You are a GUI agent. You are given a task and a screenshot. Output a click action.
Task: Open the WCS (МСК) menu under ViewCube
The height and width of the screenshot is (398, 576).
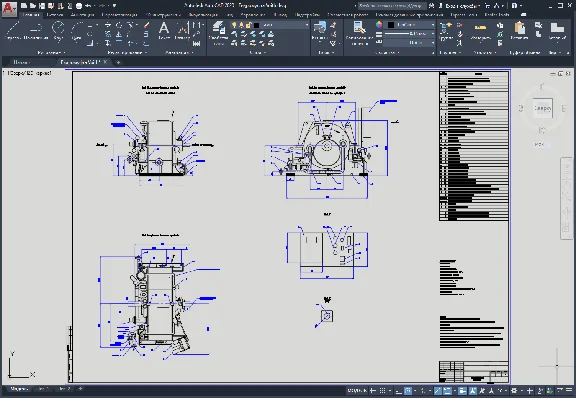pos(541,145)
